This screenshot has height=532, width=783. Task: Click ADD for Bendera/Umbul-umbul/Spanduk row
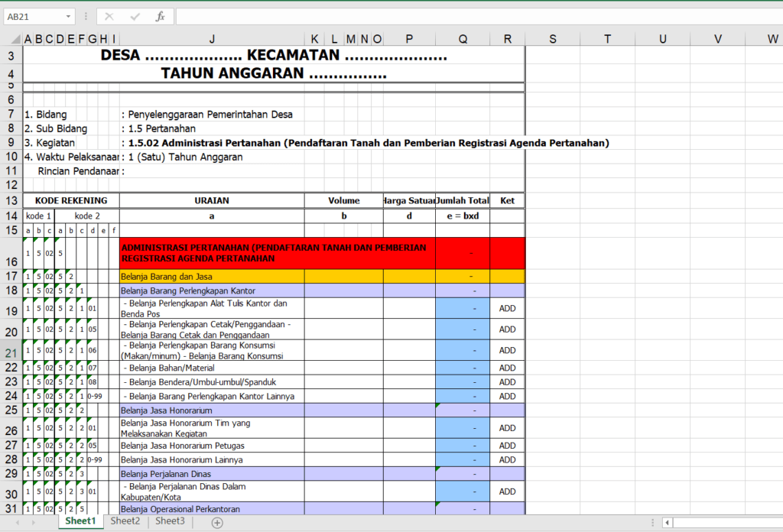click(507, 382)
